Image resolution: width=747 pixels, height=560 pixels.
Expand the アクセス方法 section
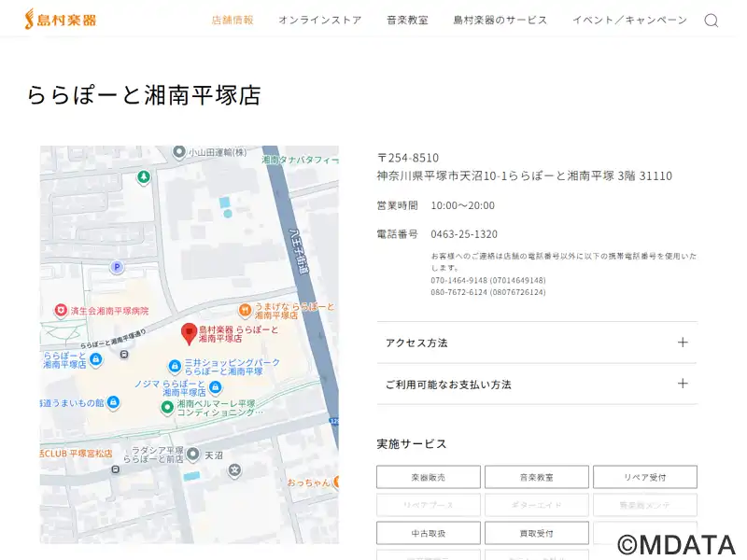(x=537, y=343)
